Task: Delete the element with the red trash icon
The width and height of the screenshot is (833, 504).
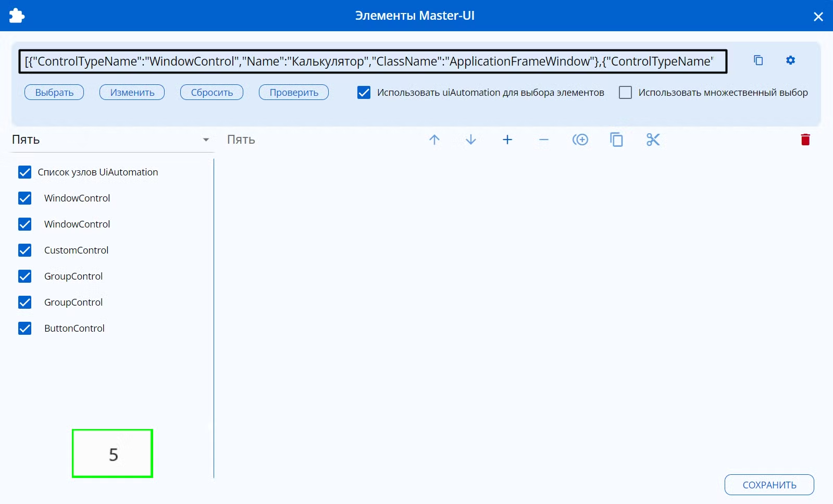Action: [x=805, y=140]
